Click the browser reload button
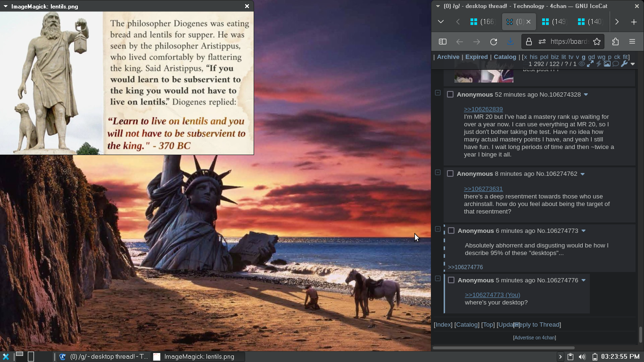 pyautogui.click(x=494, y=41)
